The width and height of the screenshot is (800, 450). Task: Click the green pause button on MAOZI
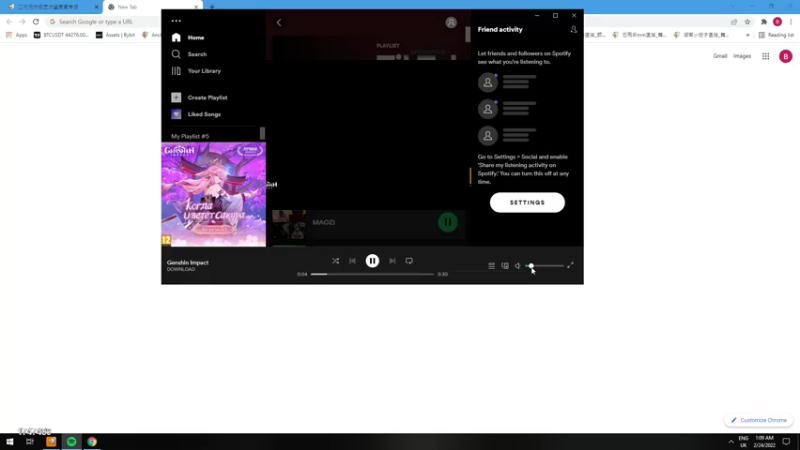[447, 222]
